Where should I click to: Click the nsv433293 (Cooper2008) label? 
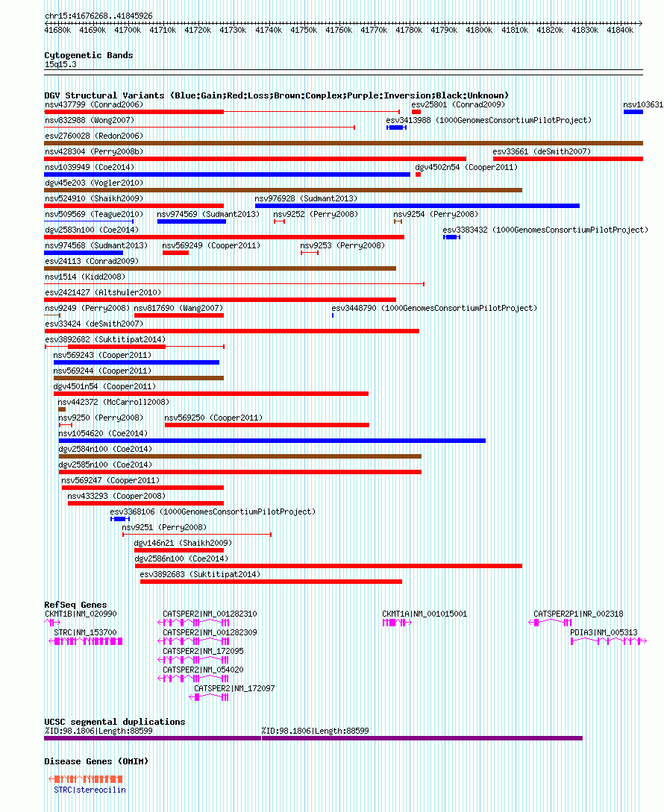click(116, 496)
